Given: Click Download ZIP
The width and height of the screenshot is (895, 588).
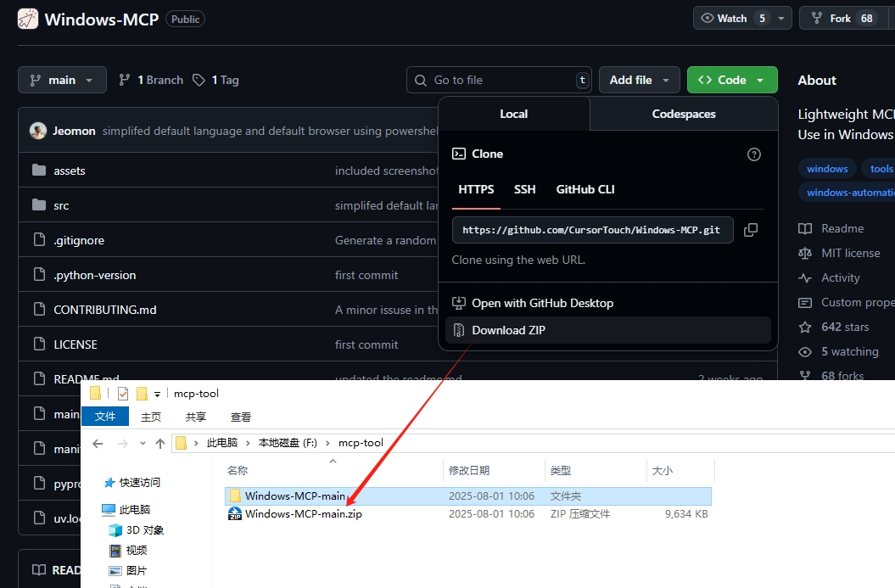Looking at the screenshot, I should tap(608, 330).
